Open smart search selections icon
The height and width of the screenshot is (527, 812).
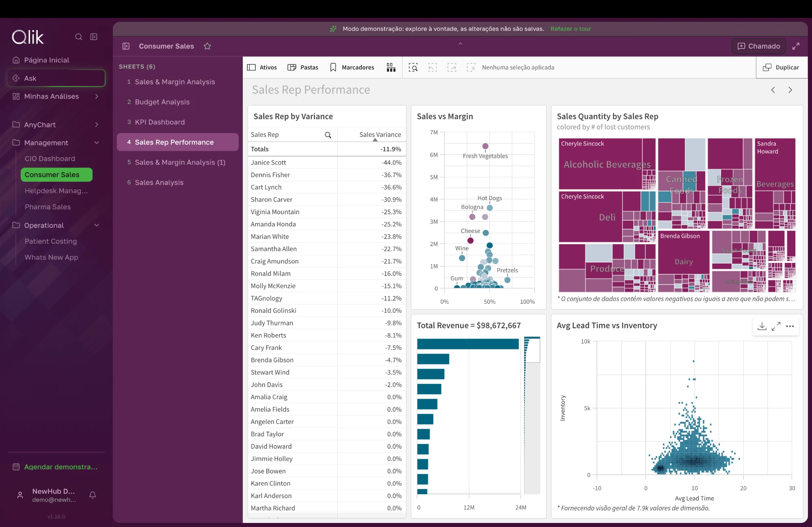(x=413, y=67)
